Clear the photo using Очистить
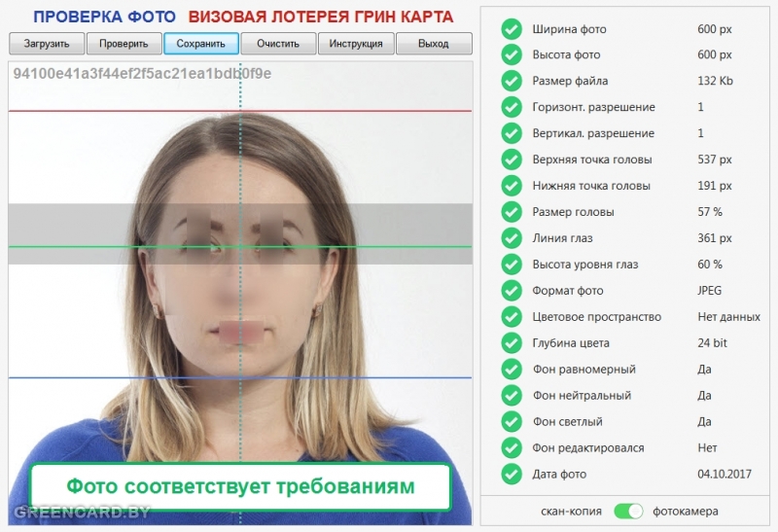Viewport: 778px width, 532px height. click(x=278, y=44)
